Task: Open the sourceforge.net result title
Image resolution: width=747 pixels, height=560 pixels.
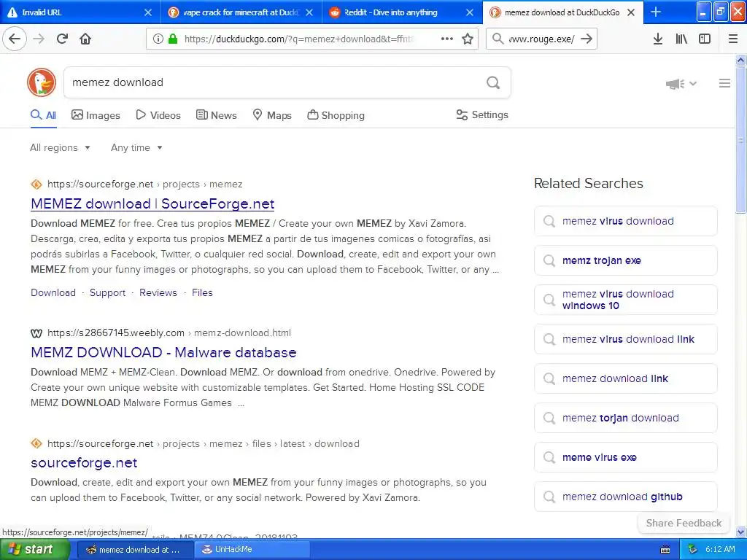Action: click(84, 463)
